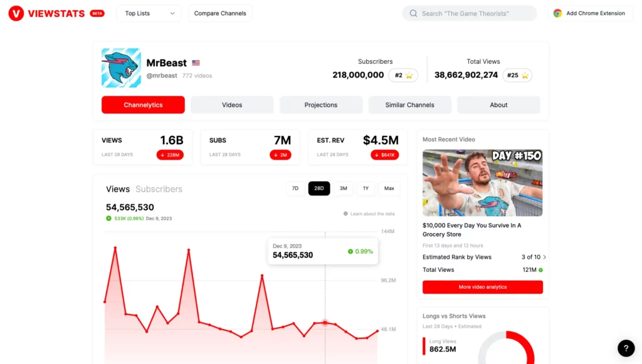This screenshot has width=642, height=364.
Task: Click the Chrome logo icon
Action: 557,13
